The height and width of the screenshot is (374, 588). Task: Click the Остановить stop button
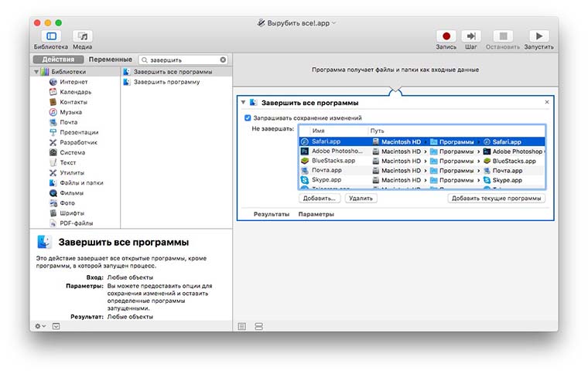tap(503, 36)
